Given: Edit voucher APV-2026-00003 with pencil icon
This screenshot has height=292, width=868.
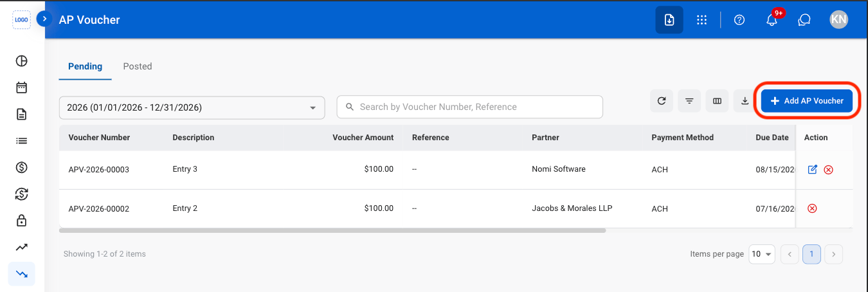Looking at the screenshot, I should click(812, 169).
